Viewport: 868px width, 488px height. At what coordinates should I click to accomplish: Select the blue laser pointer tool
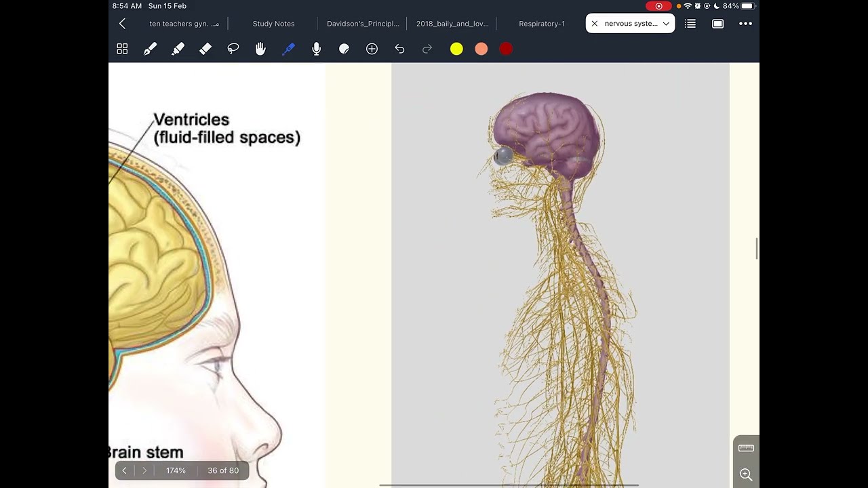288,49
